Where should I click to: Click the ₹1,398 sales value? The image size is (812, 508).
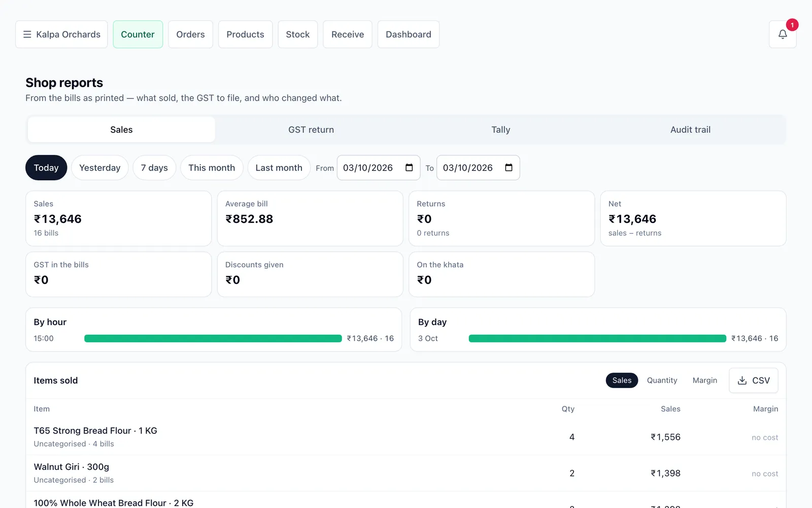[x=665, y=473]
